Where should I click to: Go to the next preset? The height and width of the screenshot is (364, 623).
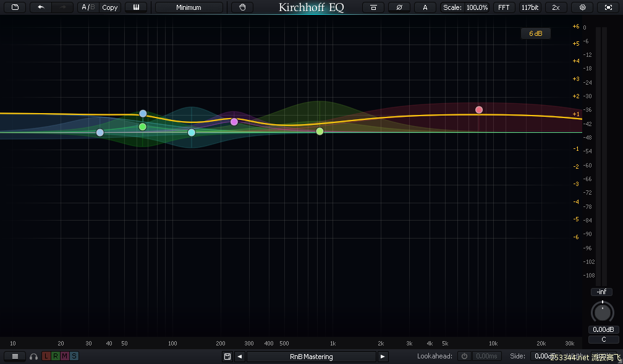[x=383, y=357]
